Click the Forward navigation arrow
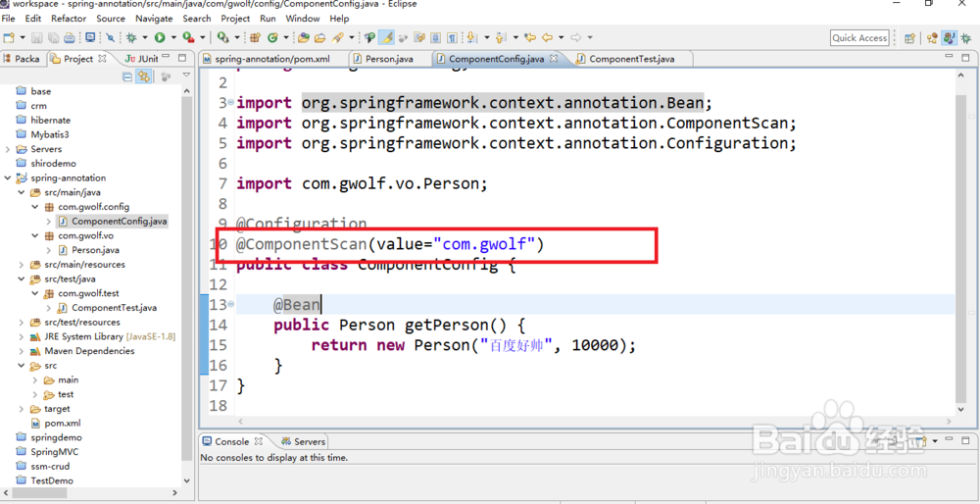Image resolution: width=980 pixels, height=504 pixels. tap(575, 37)
